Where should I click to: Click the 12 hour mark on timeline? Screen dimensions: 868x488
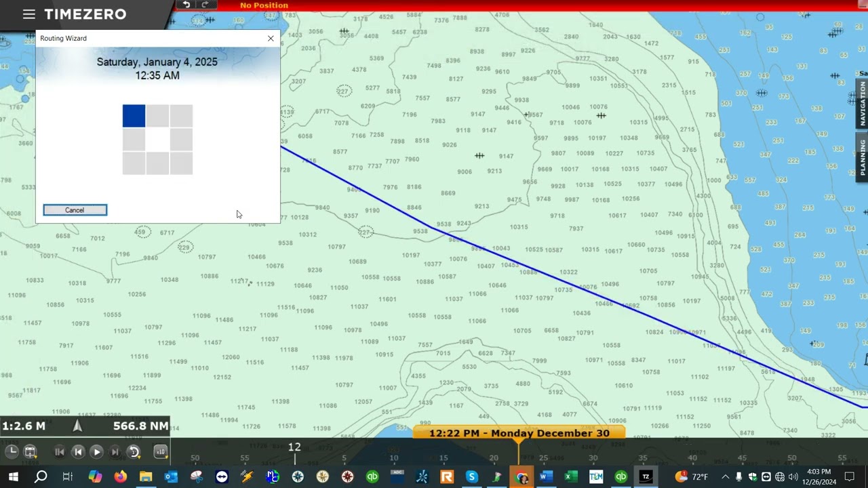(294, 447)
